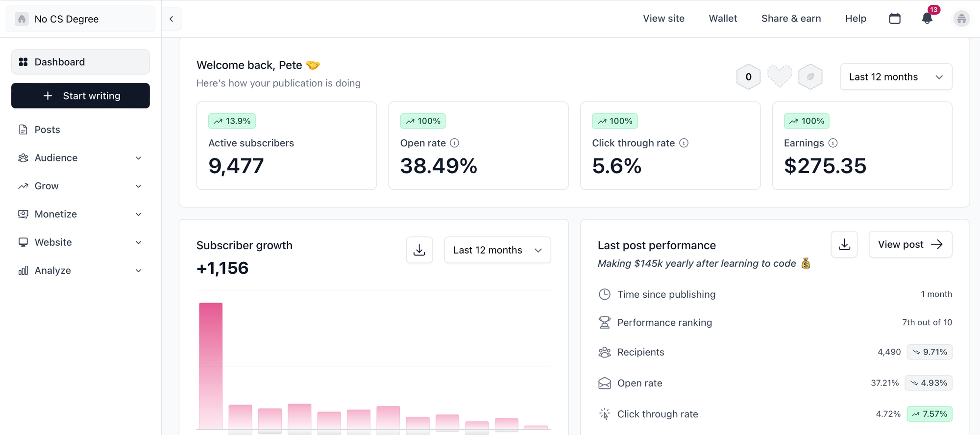Viewport: 980px width, 435px height.
Task: Click the View post button
Action: (910, 244)
